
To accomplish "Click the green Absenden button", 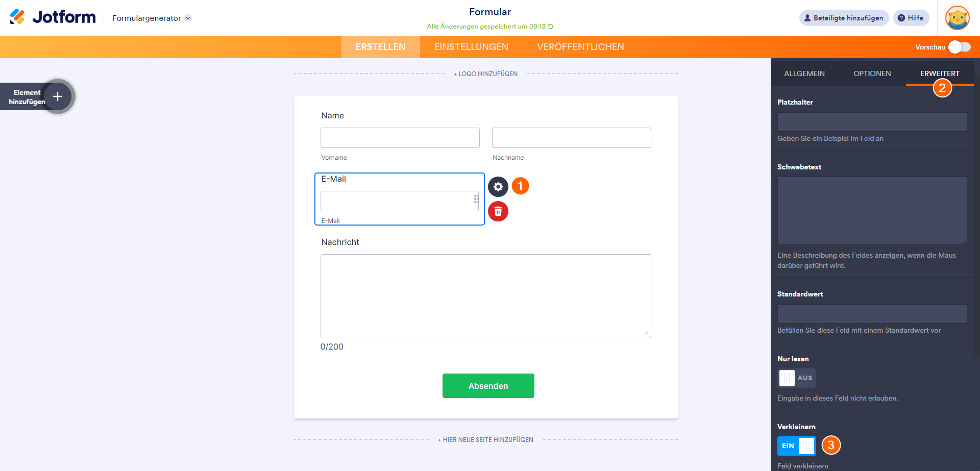I will [488, 386].
